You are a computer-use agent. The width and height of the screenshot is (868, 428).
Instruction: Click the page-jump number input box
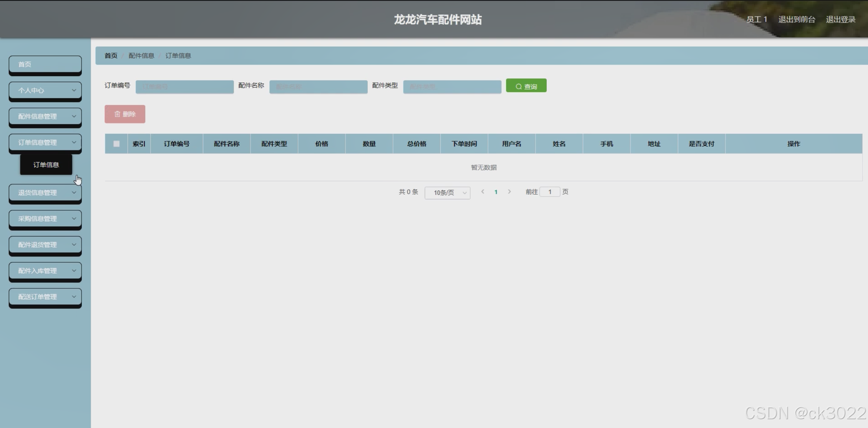[x=549, y=192]
